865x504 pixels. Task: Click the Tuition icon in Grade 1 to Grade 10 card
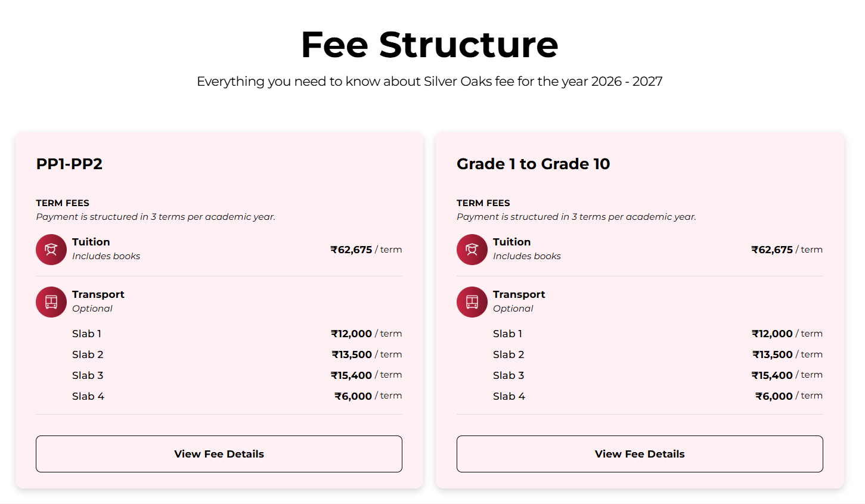472,250
